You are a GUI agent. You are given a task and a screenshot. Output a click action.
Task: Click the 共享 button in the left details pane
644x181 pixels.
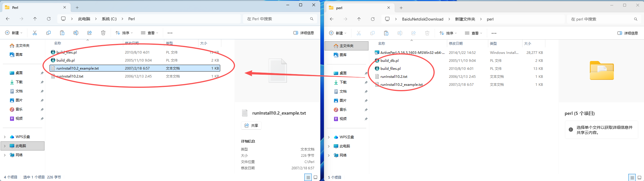251,125
